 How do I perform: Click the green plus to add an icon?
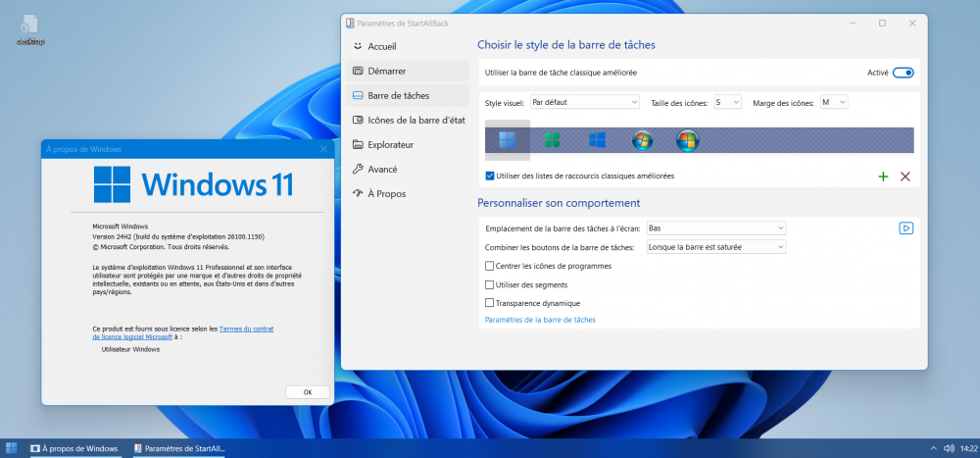tap(883, 177)
